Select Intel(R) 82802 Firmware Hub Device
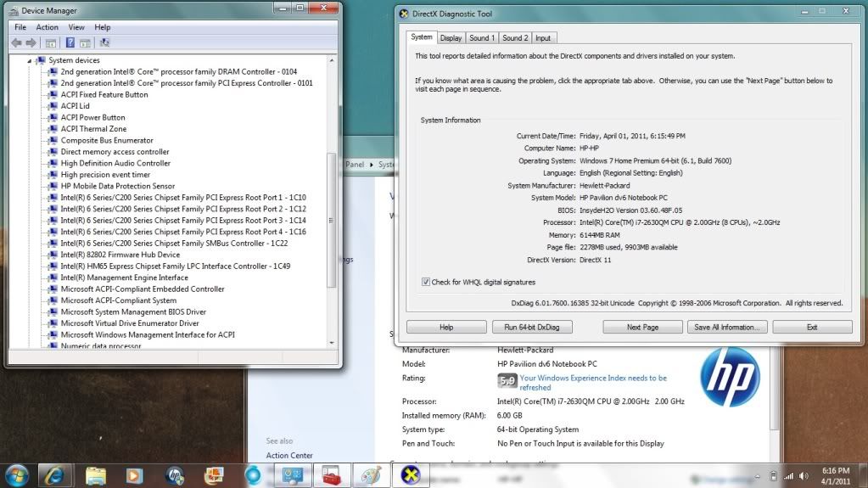 (x=120, y=255)
